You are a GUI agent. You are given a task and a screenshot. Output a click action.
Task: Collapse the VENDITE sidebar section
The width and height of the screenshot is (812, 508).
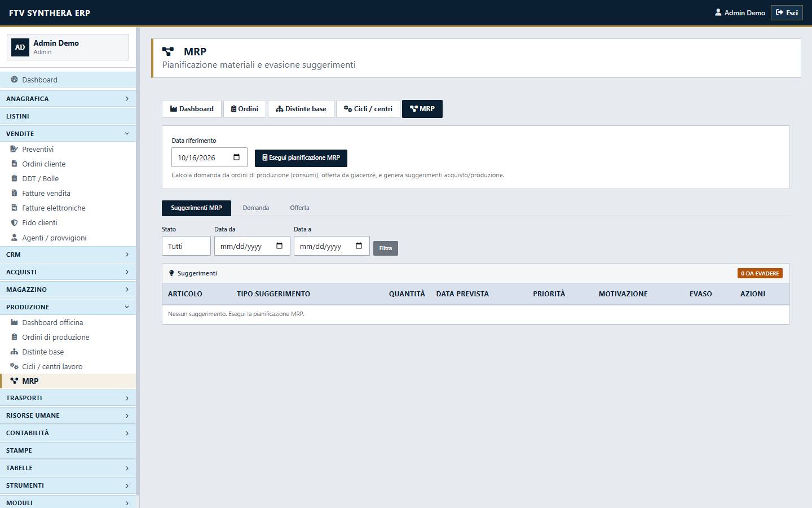pyautogui.click(x=68, y=134)
